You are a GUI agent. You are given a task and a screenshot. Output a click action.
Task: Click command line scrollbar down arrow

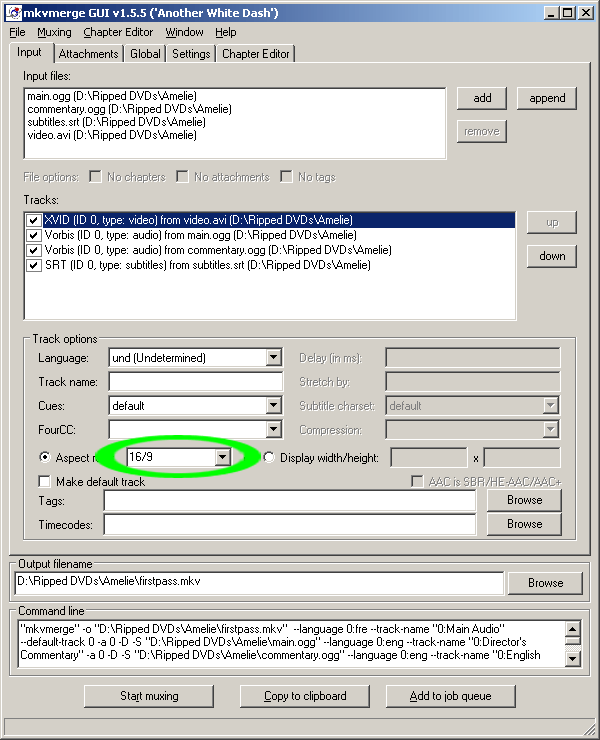(x=573, y=658)
